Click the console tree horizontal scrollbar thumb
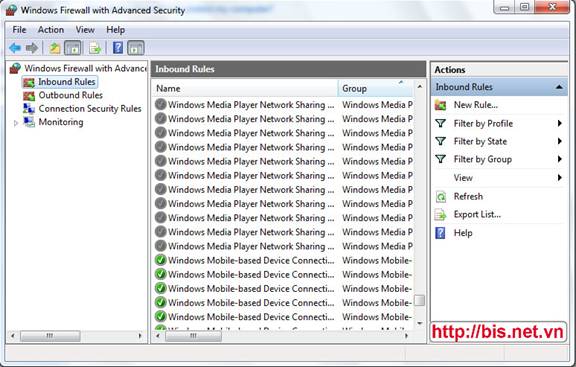576x367 pixels. (50, 336)
